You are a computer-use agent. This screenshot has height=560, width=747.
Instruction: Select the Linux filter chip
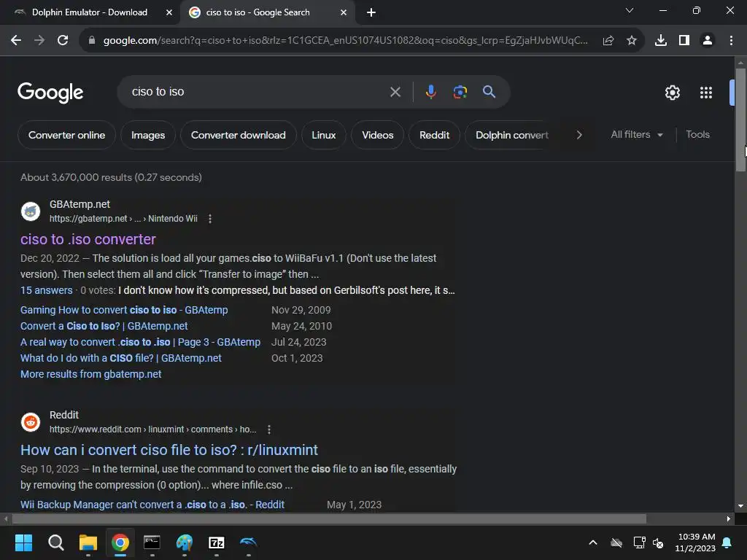coord(323,135)
